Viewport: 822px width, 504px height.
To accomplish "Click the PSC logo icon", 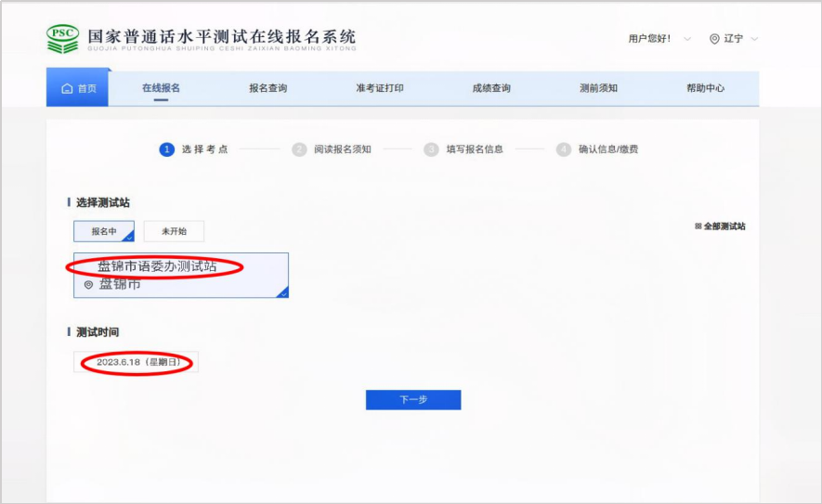I will 63,39.
